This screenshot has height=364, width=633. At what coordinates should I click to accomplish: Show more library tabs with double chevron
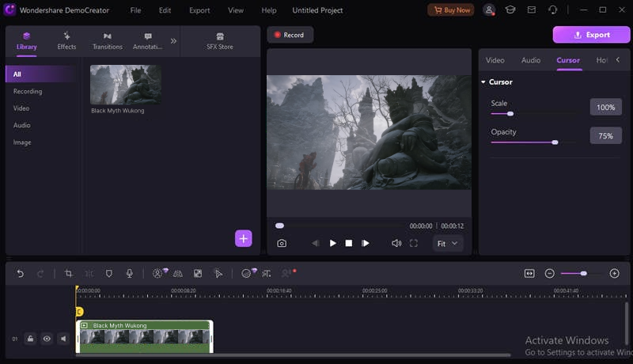pyautogui.click(x=173, y=41)
